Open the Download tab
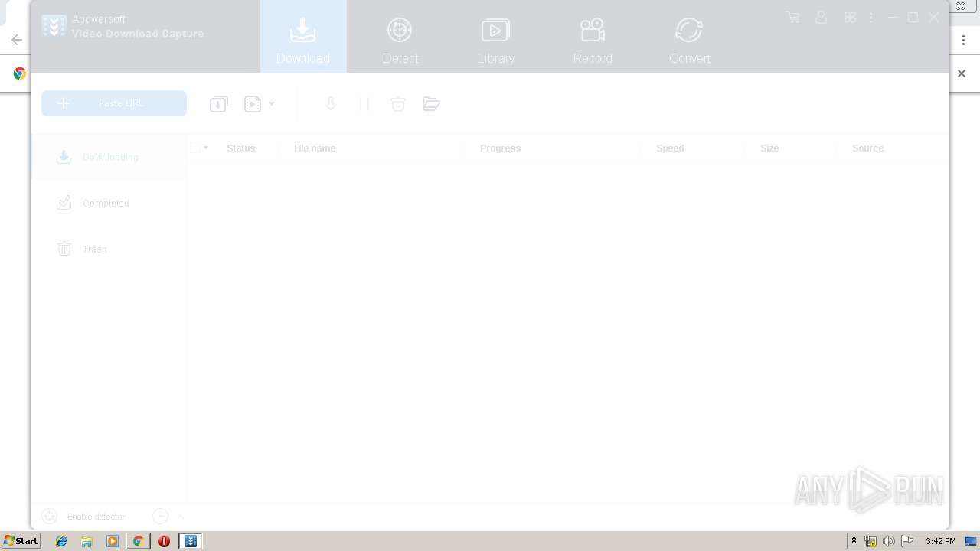Image resolution: width=980 pixels, height=551 pixels. pyautogui.click(x=303, y=37)
